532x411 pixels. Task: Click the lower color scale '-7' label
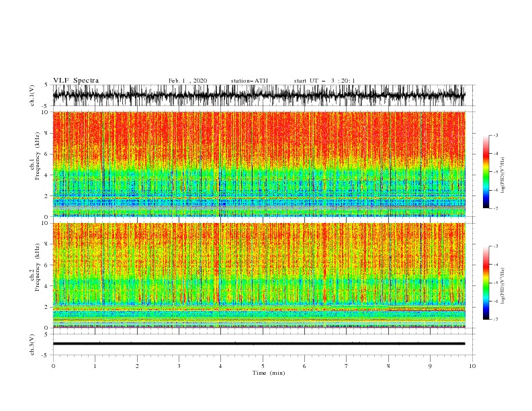tap(496, 319)
